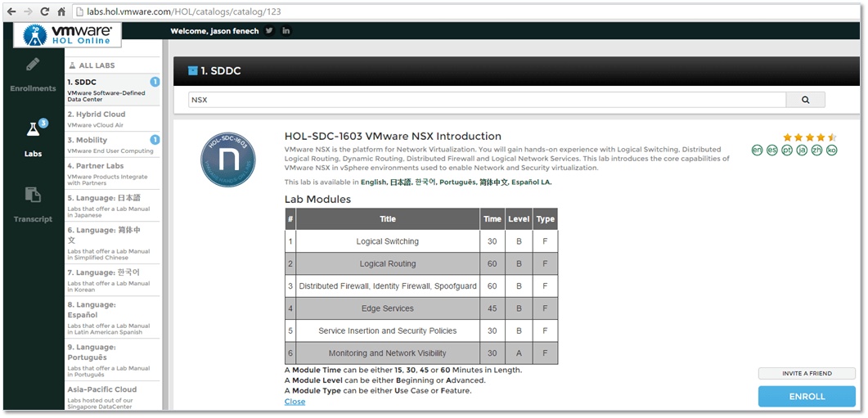Screen dimensions: 868x418
Task: Select 8. Language Español catalog
Action: [x=112, y=317]
